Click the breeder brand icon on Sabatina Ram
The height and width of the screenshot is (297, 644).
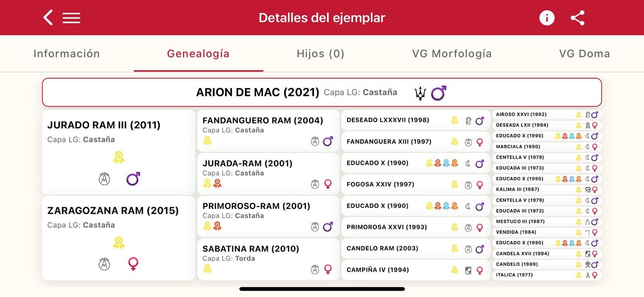coord(315,270)
